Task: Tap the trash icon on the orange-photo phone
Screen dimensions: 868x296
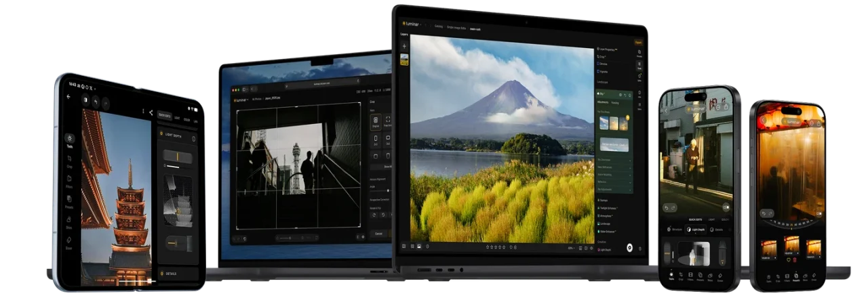Action: (x=795, y=259)
